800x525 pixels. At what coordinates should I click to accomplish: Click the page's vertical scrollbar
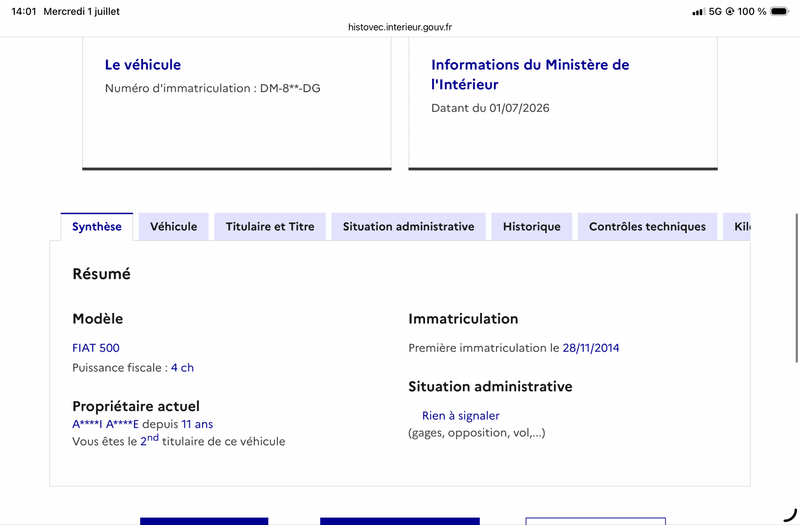(796, 288)
